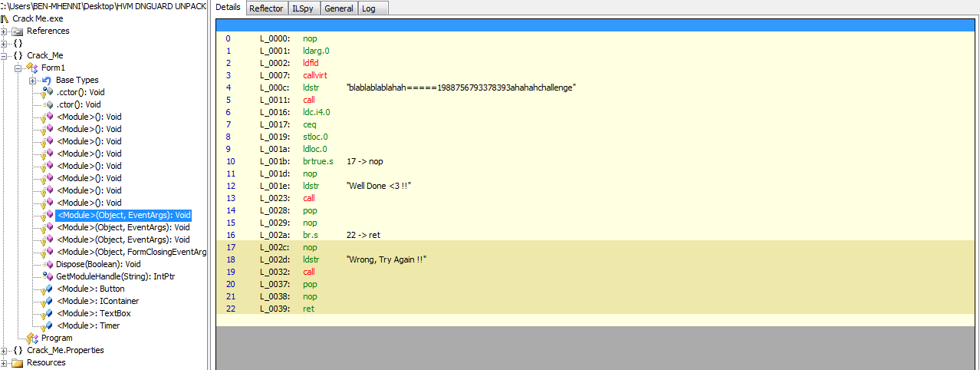980x370 pixels.
Task: Click the Resources folder icon
Action: tap(18, 362)
